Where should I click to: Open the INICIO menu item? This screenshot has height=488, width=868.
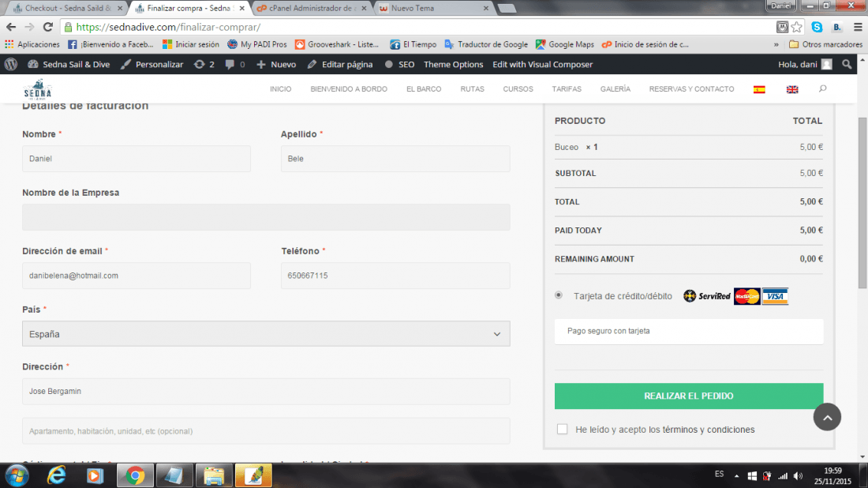point(281,89)
